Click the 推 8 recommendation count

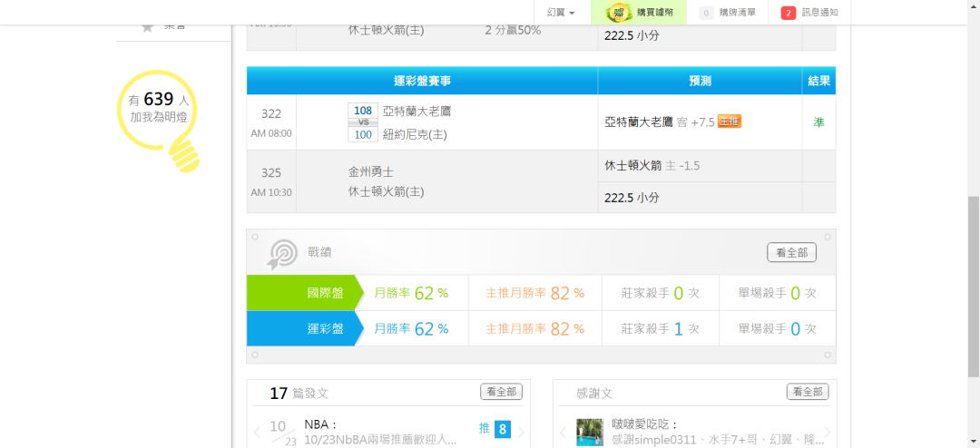495,429
